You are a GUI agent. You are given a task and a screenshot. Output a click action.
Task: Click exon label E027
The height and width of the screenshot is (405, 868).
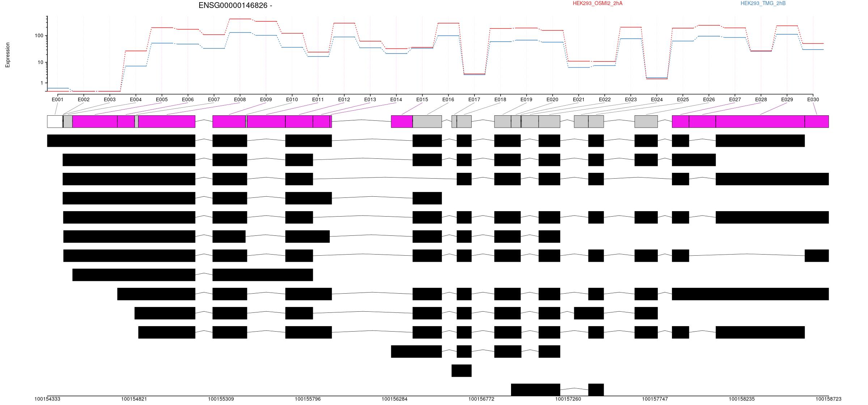pyautogui.click(x=735, y=99)
